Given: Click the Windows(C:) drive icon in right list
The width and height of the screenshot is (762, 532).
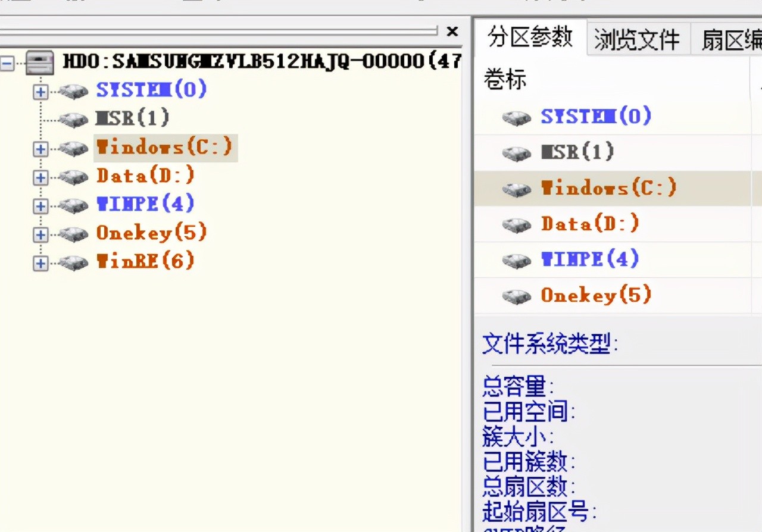Looking at the screenshot, I should [517, 189].
